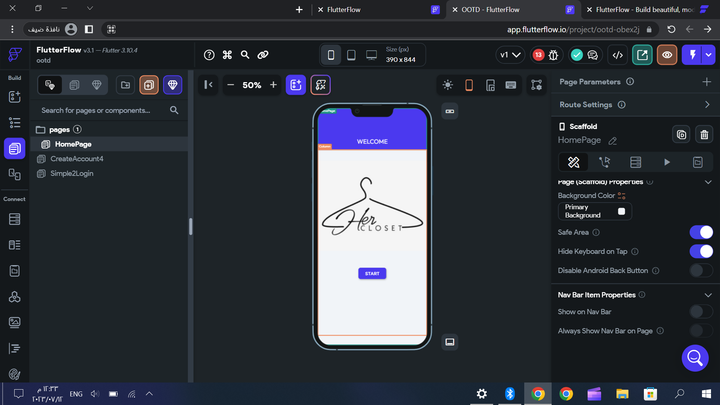Click the preview eye icon
The width and height of the screenshot is (720, 405).
[x=667, y=55]
